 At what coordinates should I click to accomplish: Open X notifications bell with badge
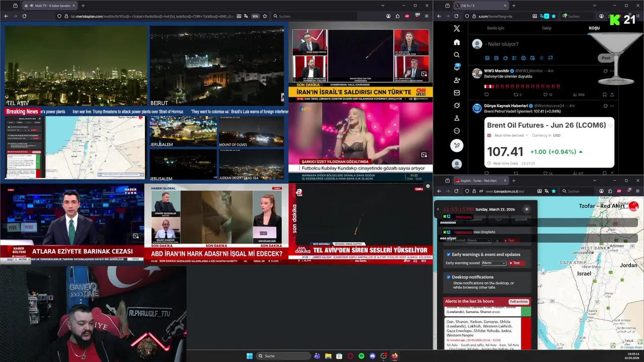click(457, 67)
